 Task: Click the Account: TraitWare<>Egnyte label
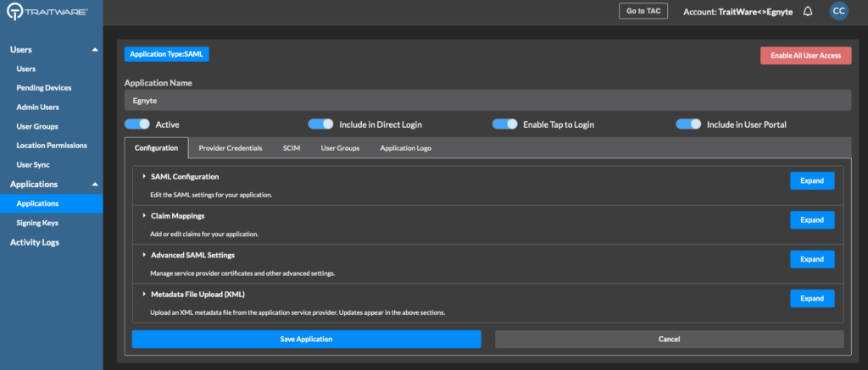739,12
